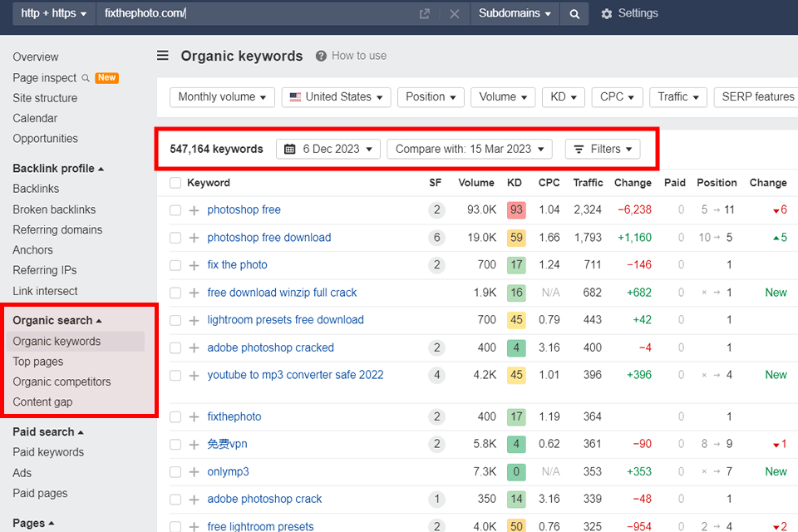Open Content gap in sidebar
The height and width of the screenshot is (532, 798).
pyautogui.click(x=42, y=402)
